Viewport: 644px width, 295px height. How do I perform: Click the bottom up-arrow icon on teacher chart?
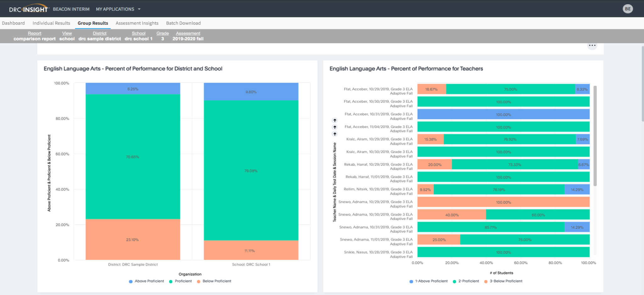(335, 133)
